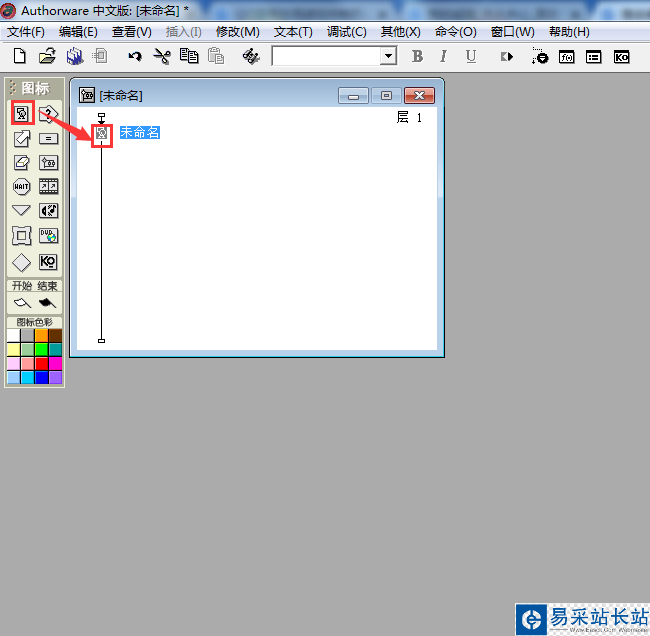Pick the white Start flag
The width and height of the screenshot is (650, 636).
pyautogui.click(x=22, y=303)
